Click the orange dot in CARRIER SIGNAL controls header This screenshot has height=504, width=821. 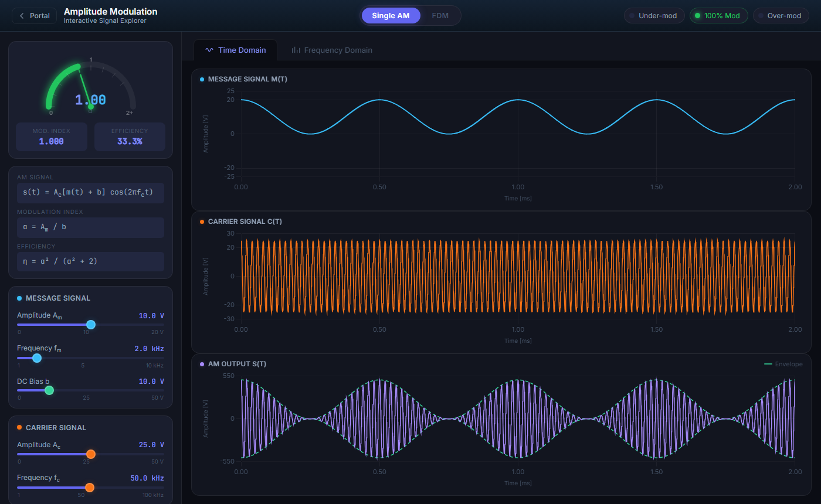19,428
